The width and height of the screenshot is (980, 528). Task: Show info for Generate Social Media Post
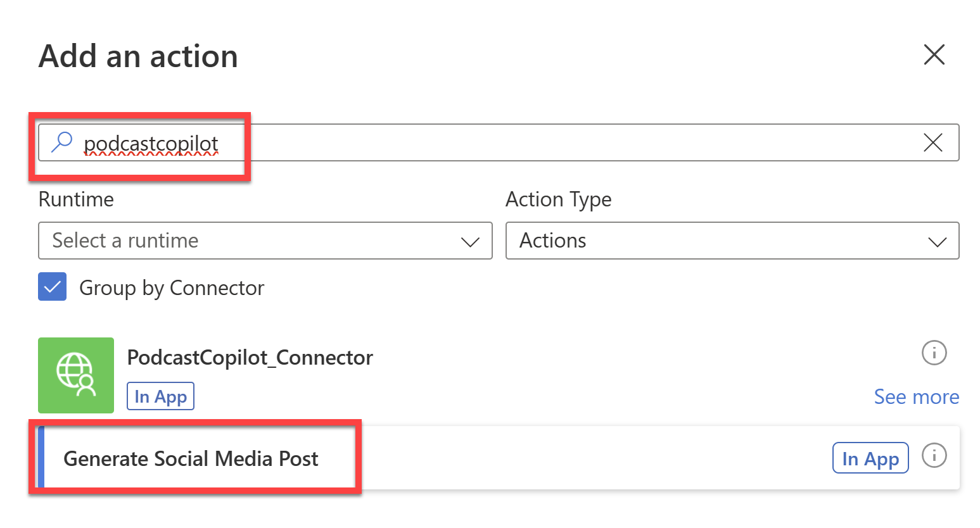tap(934, 455)
